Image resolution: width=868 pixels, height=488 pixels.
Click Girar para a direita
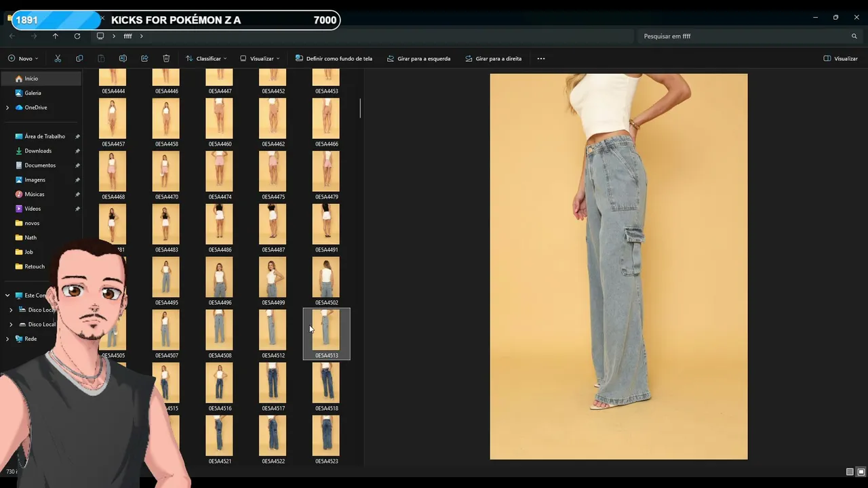493,58
